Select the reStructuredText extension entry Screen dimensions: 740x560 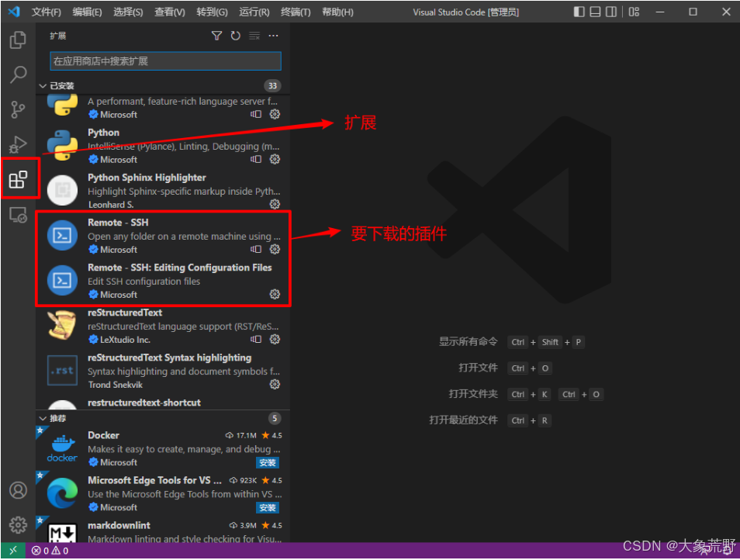coord(163,326)
